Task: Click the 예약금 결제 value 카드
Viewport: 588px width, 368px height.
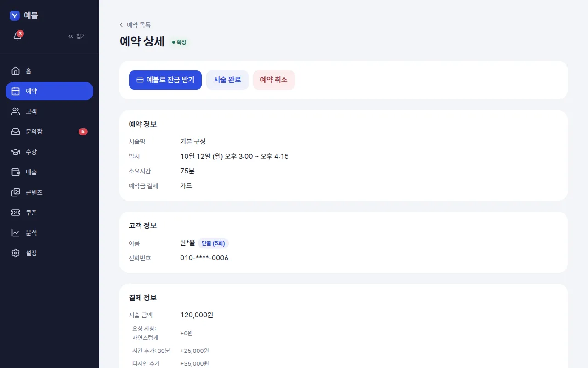Action: click(x=186, y=186)
